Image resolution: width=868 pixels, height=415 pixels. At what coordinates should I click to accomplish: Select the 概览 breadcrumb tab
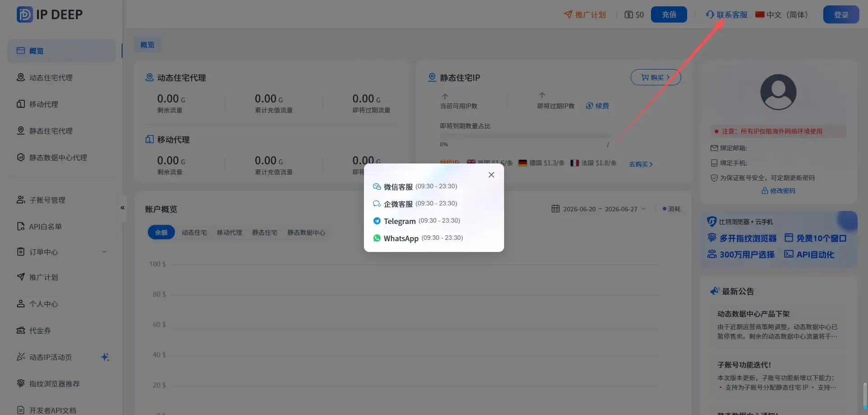coord(147,45)
